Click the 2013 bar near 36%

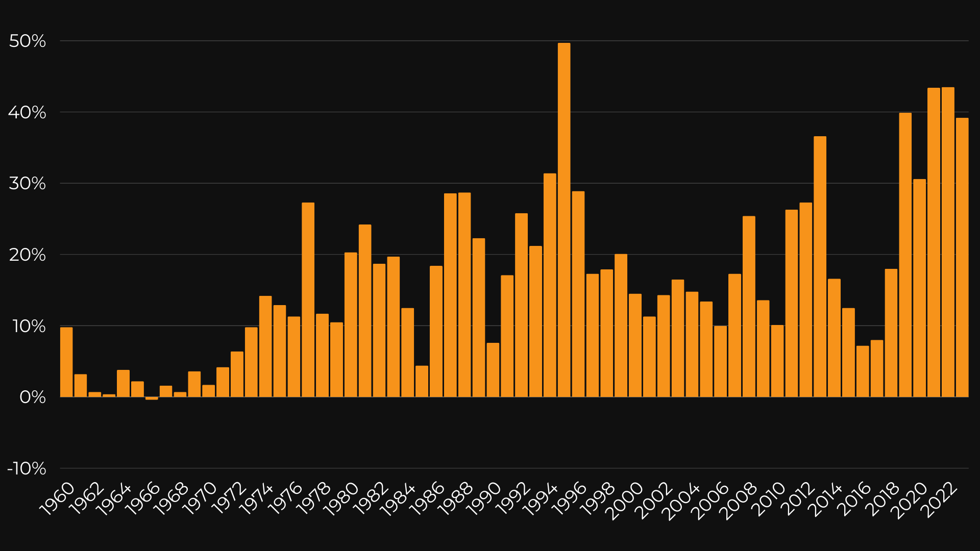(820, 266)
